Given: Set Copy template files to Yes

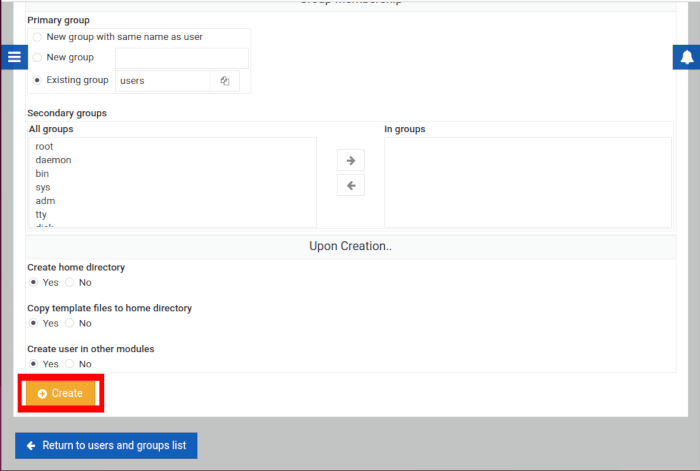Looking at the screenshot, I should coord(33,323).
